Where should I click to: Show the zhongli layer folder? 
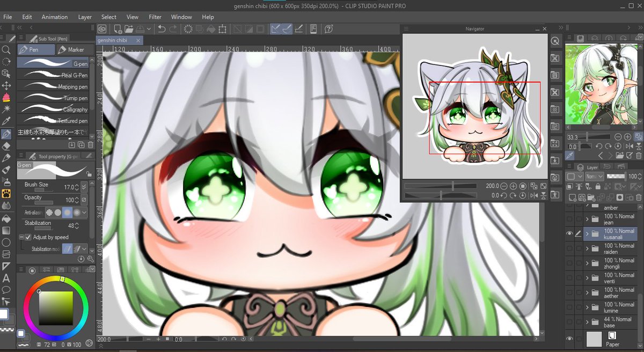click(x=569, y=263)
